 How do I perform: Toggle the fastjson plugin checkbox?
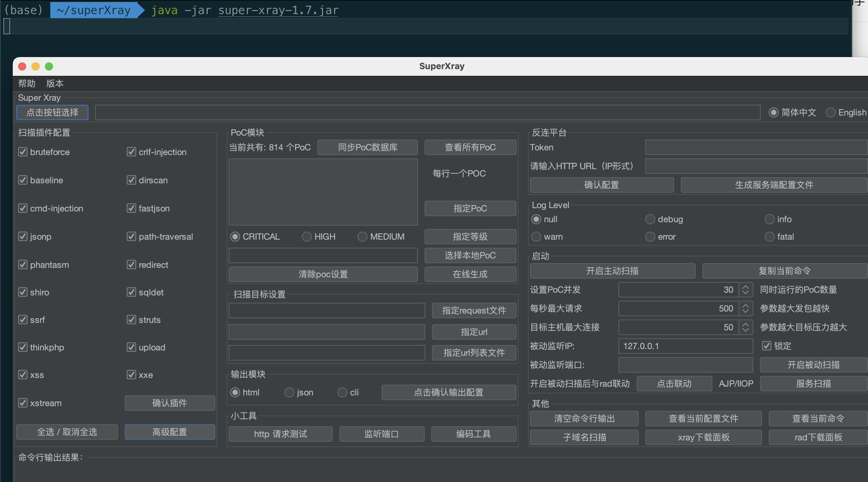(x=131, y=208)
